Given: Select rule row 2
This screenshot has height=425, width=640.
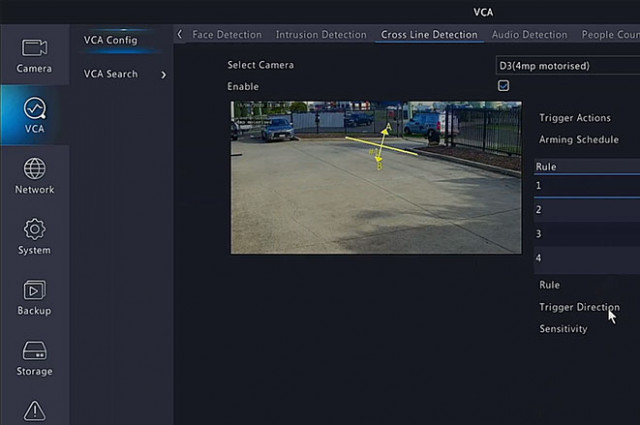Looking at the screenshot, I should [587, 210].
